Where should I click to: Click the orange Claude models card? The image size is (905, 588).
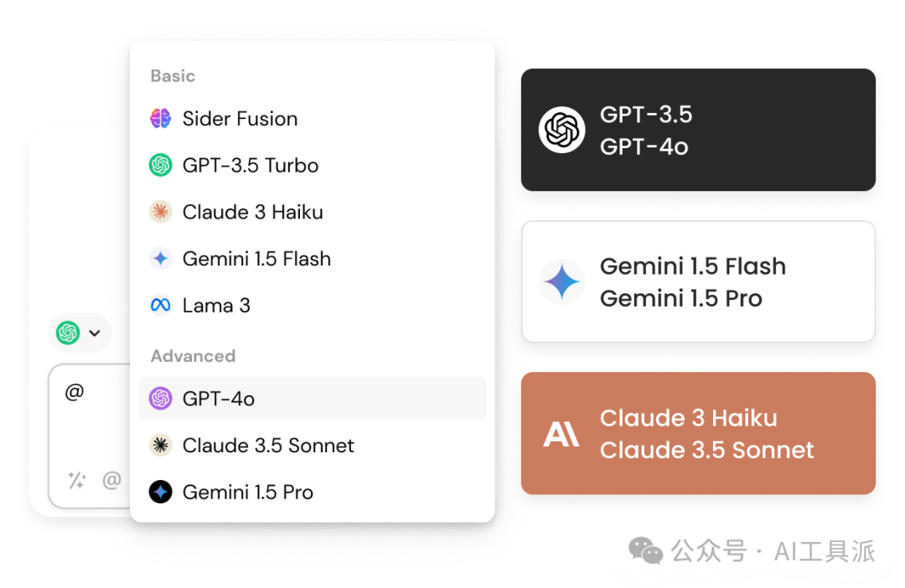(698, 433)
